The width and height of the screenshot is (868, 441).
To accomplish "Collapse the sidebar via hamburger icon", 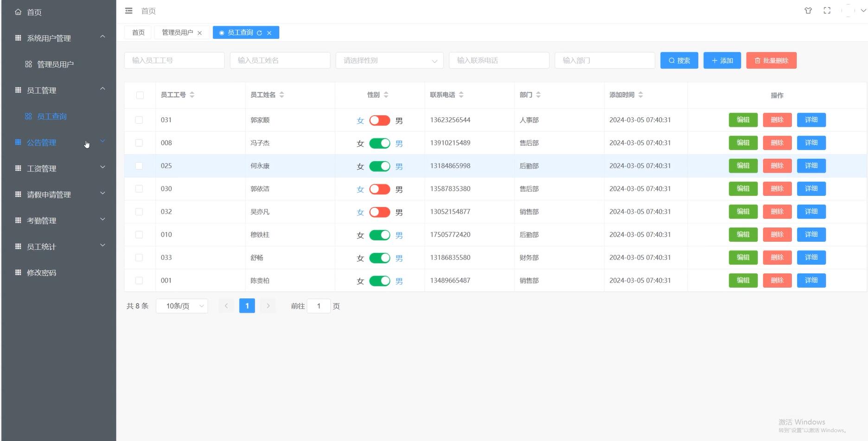I will pos(128,11).
